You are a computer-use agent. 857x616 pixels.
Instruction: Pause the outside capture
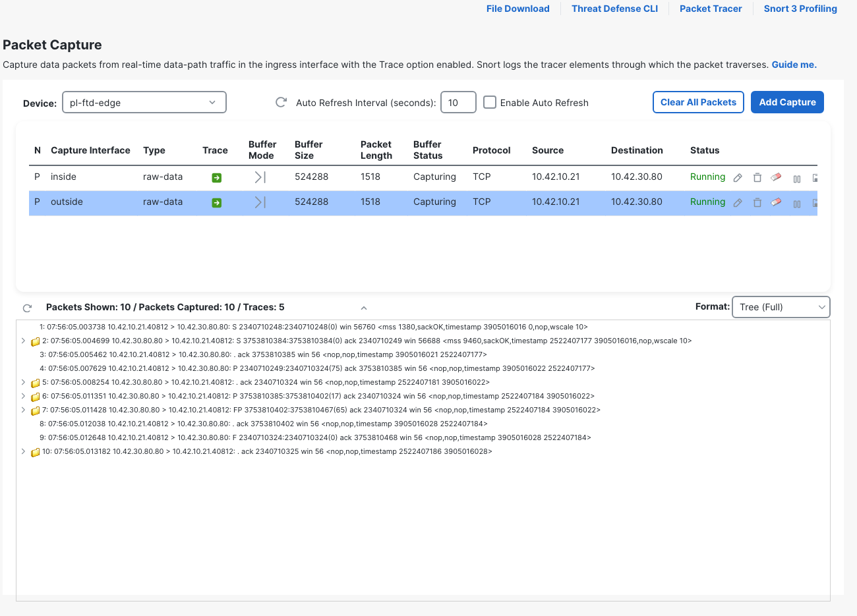click(797, 204)
